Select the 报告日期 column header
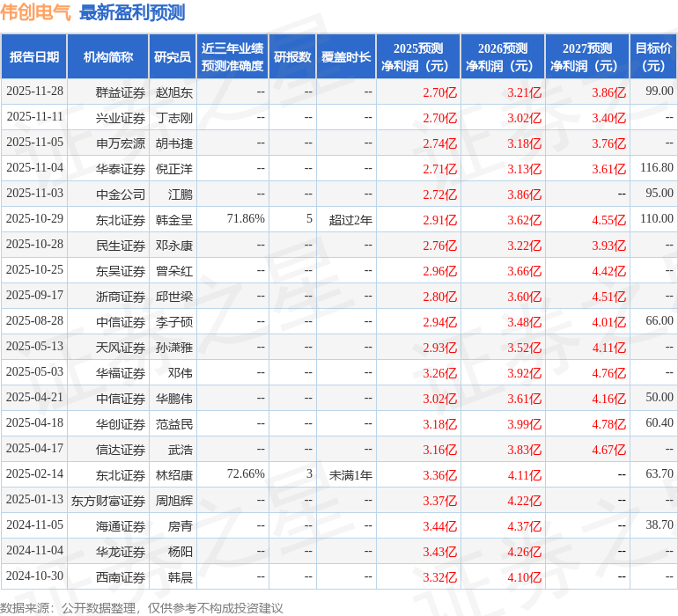This screenshot has width=678, height=616. [34, 57]
